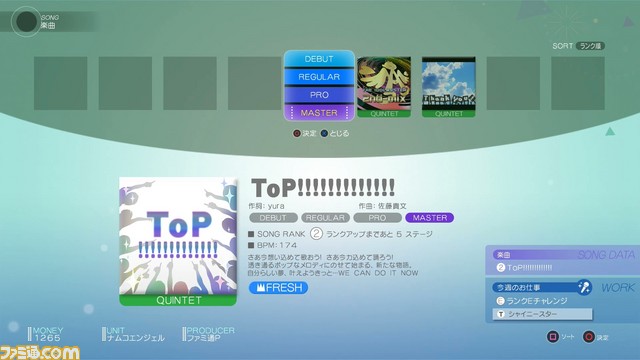This screenshot has height=360, width=640.
Task: Click the SORT rank order pill
Action: [x=590, y=46]
